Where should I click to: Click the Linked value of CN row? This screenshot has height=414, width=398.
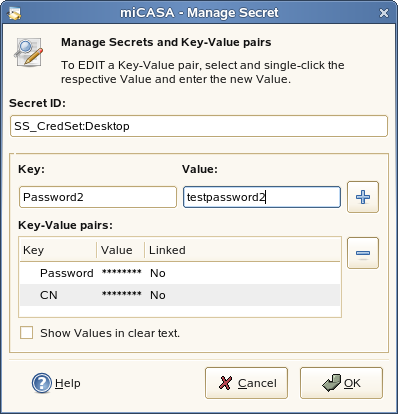click(x=158, y=295)
